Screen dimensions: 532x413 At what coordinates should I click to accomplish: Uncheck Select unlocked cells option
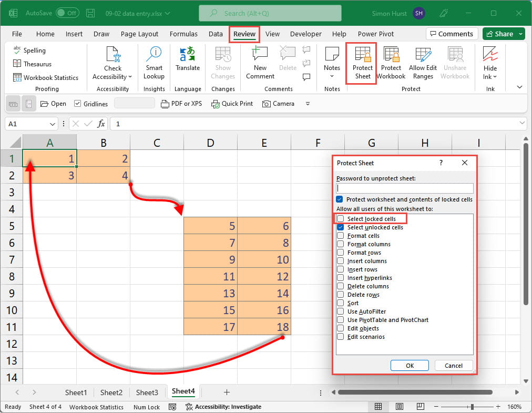click(341, 227)
